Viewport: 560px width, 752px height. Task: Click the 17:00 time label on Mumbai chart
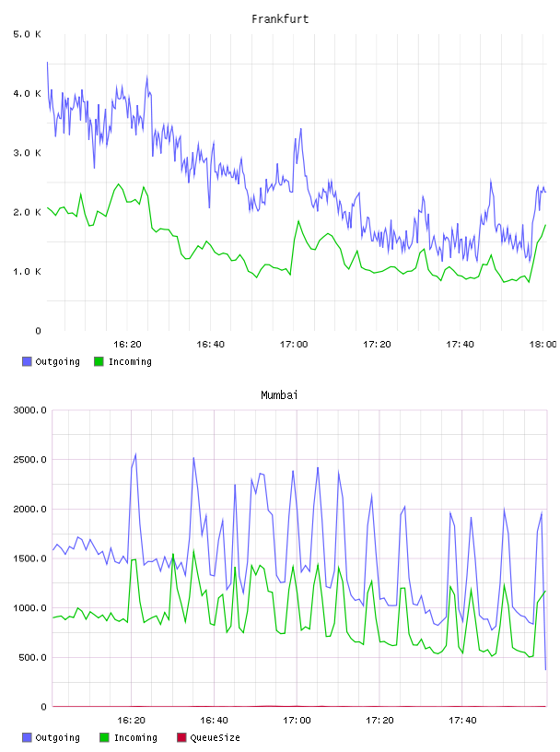point(297,721)
